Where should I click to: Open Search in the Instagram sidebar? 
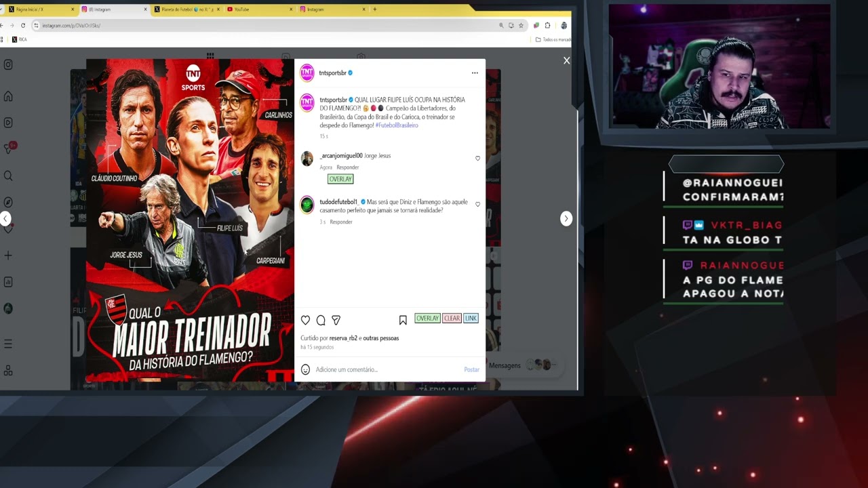click(8, 176)
